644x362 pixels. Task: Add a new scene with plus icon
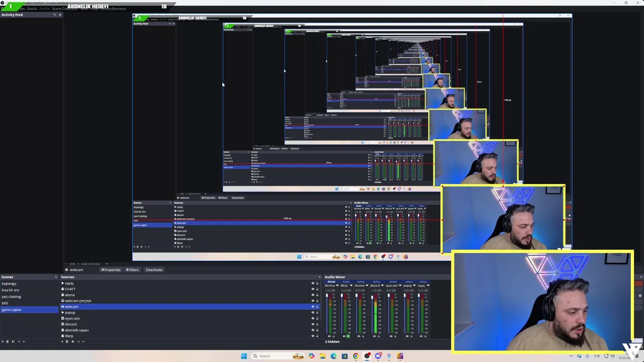3,341
